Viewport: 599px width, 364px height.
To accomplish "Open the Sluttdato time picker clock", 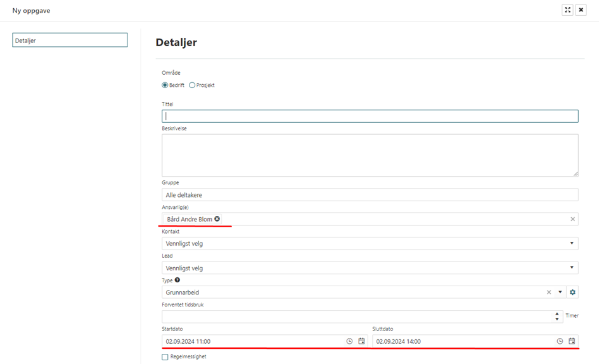I will coord(560,341).
